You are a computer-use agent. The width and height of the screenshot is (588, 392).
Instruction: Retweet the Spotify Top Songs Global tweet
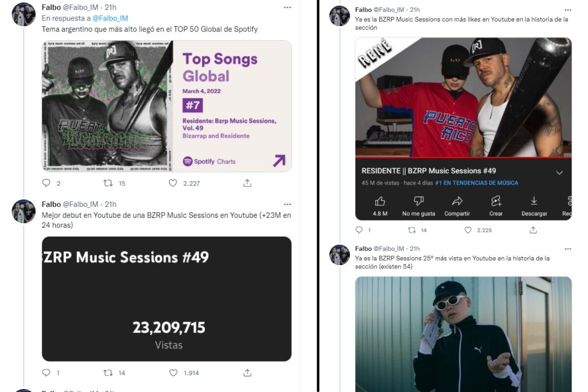coord(108,183)
